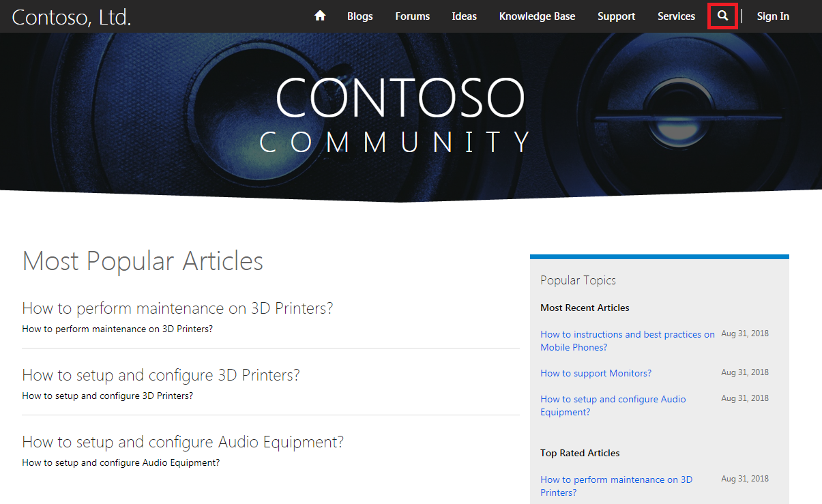Open Mobile Phones best practices article link
The image size is (822, 504).
[628, 341]
